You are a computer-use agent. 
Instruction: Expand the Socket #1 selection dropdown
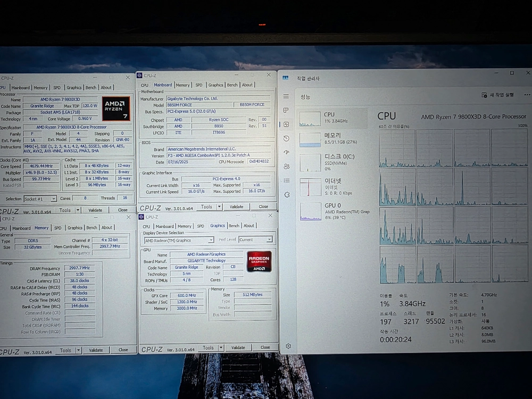(40, 199)
